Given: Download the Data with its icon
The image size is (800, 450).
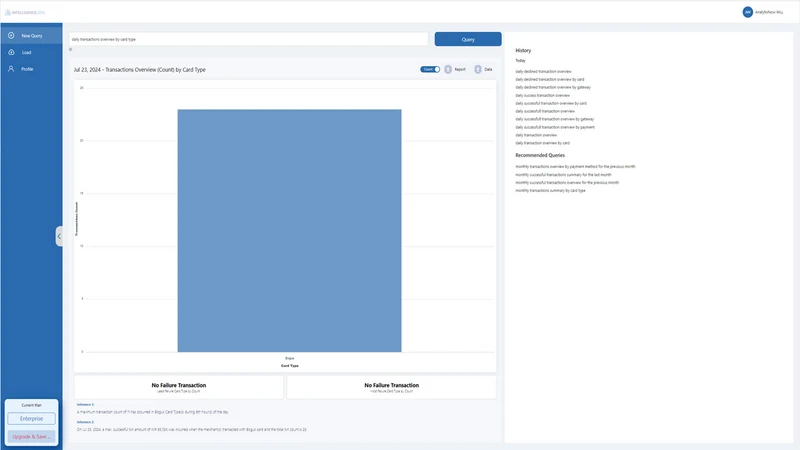Looking at the screenshot, I should pyautogui.click(x=478, y=69).
